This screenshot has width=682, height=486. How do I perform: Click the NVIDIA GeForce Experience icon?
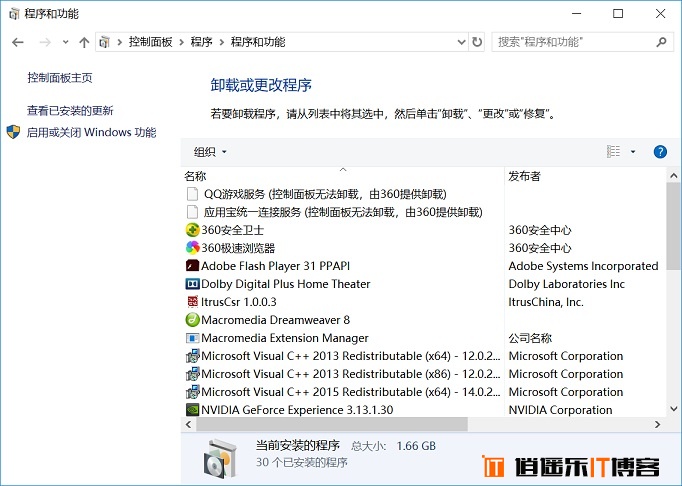pos(192,410)
